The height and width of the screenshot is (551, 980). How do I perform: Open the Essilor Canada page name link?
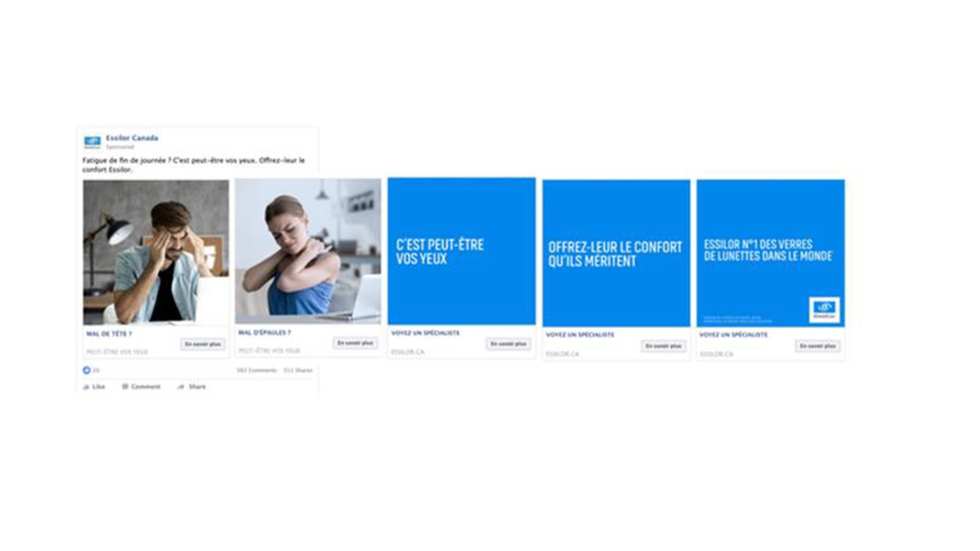[132, 138]
